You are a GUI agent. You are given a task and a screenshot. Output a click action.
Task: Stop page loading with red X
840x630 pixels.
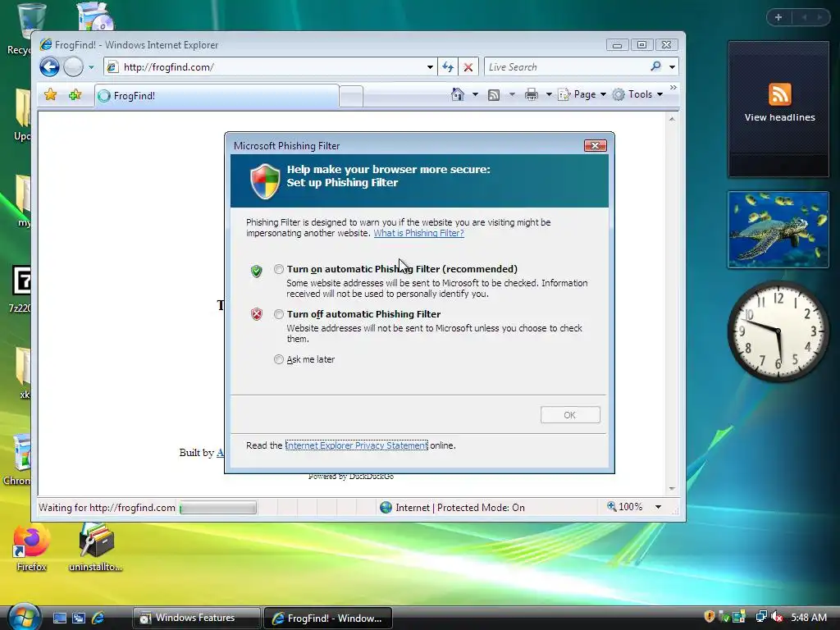click(468, 67)
